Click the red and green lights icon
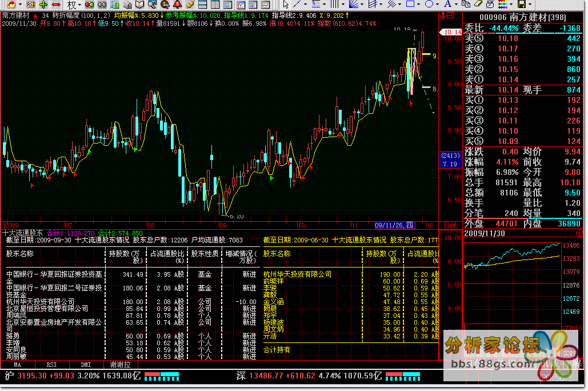588x391 pixels. (x=89, y=5)
